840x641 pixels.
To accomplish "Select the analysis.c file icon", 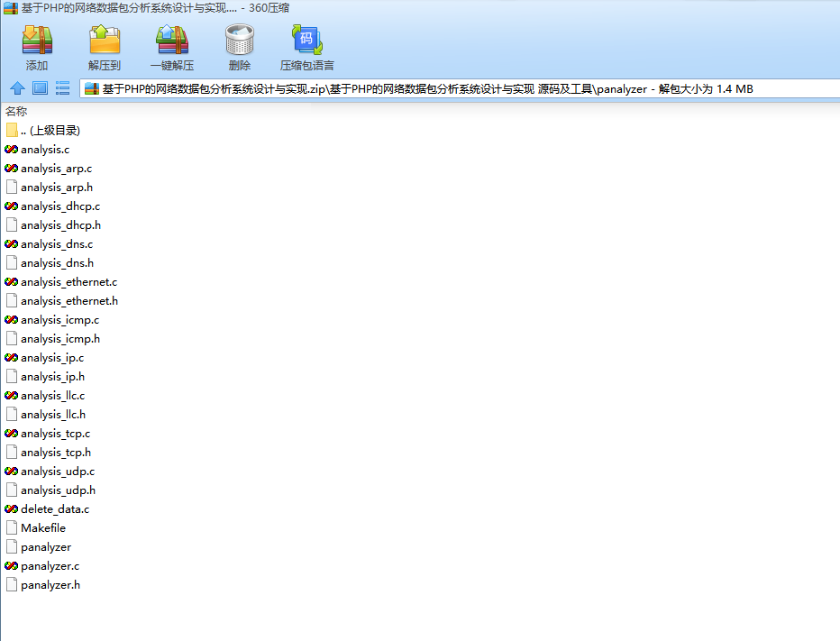I will click(11, 150).
